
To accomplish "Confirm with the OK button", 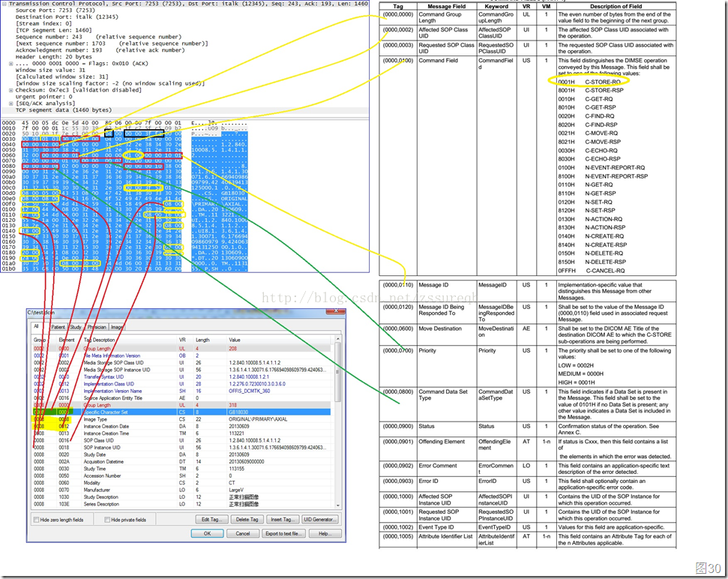I will (x=207, y=533).
